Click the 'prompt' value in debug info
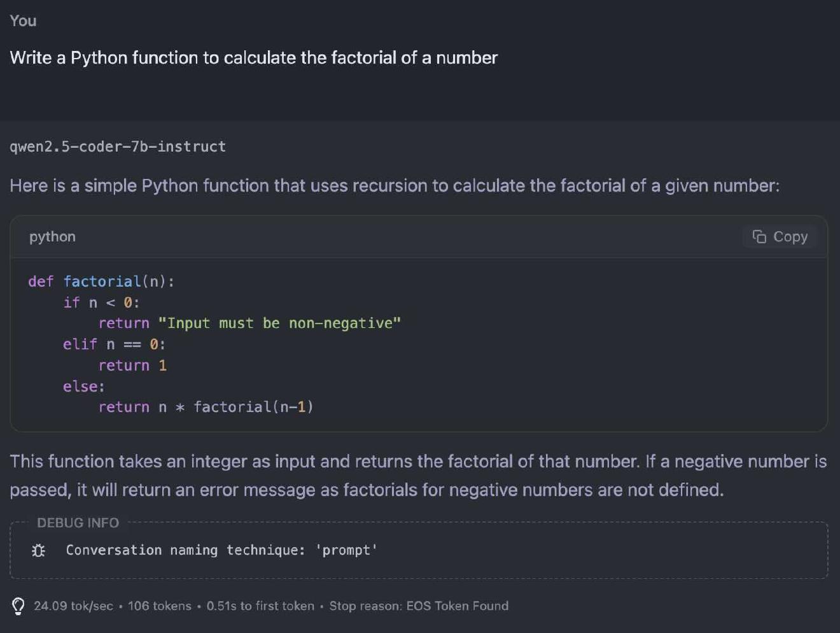This screenshot has width=840, height=633. click(x=347, y=550)
